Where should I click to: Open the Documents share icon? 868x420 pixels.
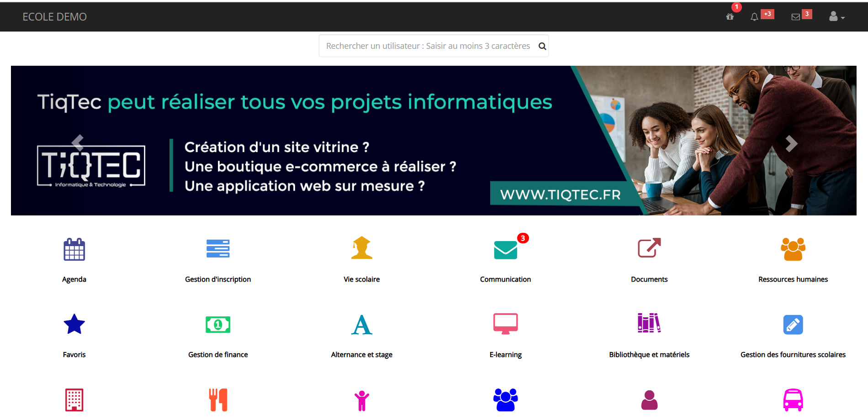649,248
